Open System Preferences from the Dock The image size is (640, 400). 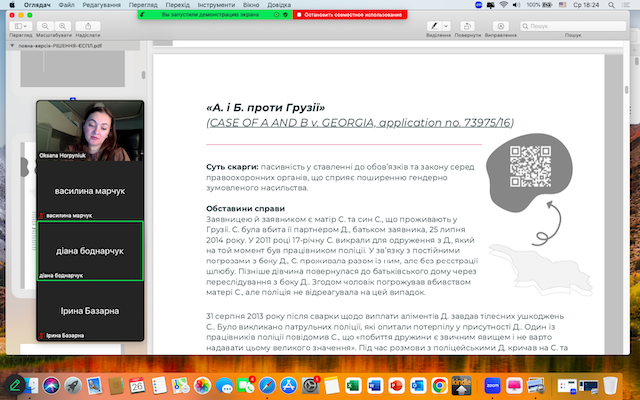click(x=310, y=385)
